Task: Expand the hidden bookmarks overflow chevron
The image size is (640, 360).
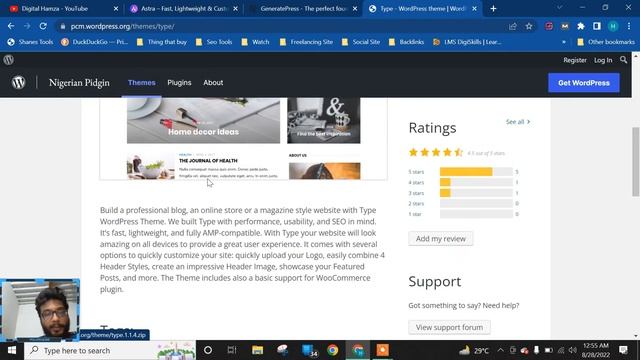Action: [564, 42]
